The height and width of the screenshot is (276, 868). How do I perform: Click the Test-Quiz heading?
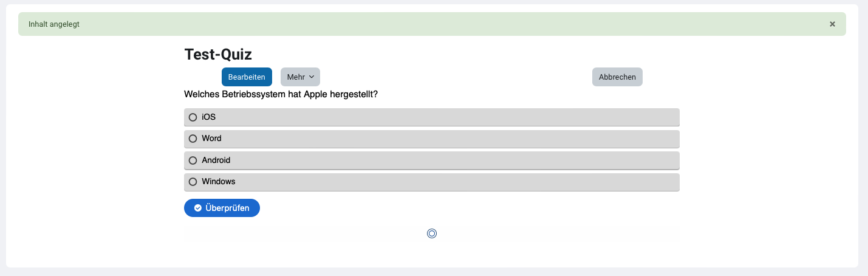218,54
